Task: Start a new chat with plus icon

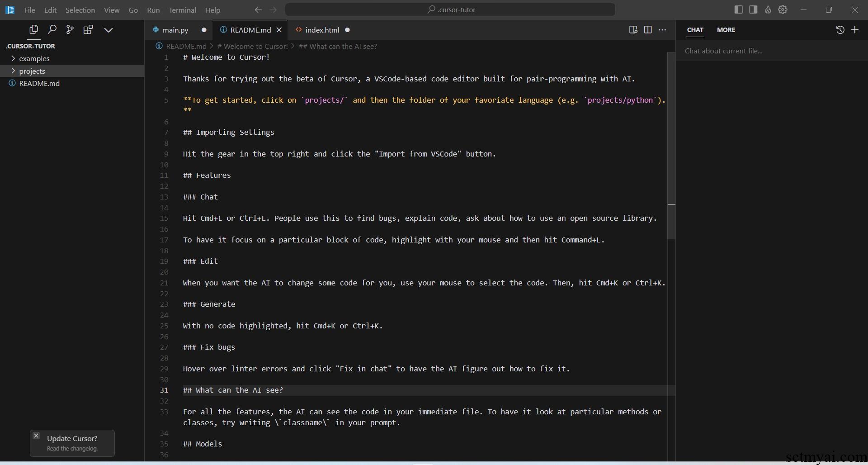Action: click(x=855, y=30)
